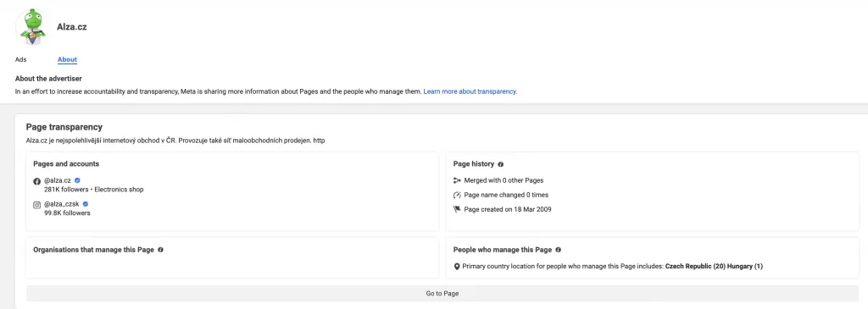Click the Facebook icon beside @alza.cz
Image resolution: width=868 pixels, height=309 pixels.
pos(37,181)
